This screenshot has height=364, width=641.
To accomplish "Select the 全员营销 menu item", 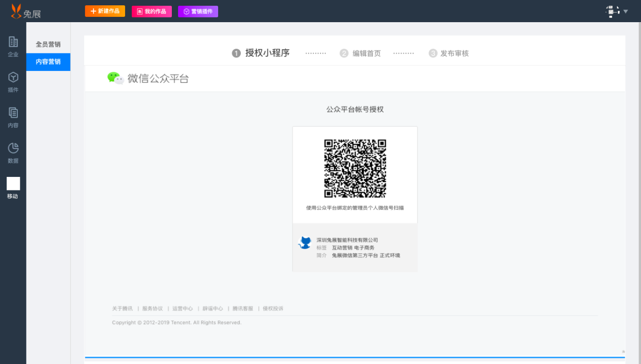I will pyautogui.click(x=48, y=44).
